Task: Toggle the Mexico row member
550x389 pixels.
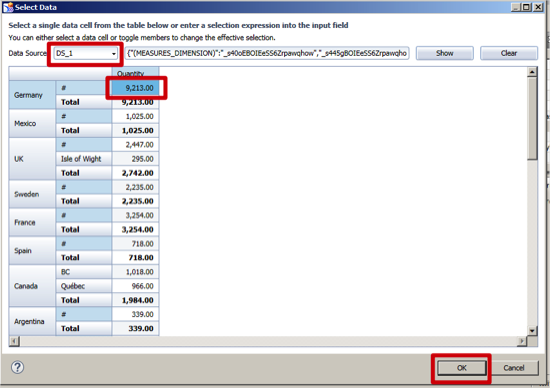Action: click(x=32, y=123)
